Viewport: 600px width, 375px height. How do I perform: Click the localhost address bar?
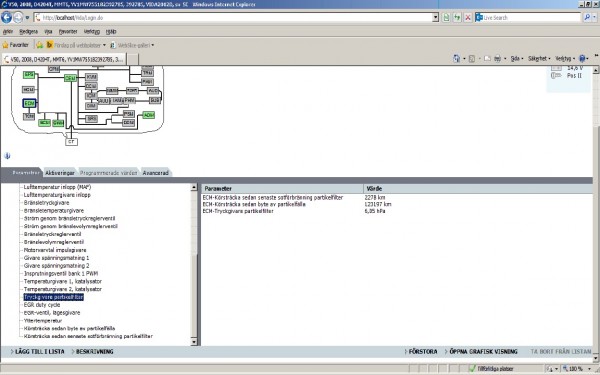coord(233,18)
